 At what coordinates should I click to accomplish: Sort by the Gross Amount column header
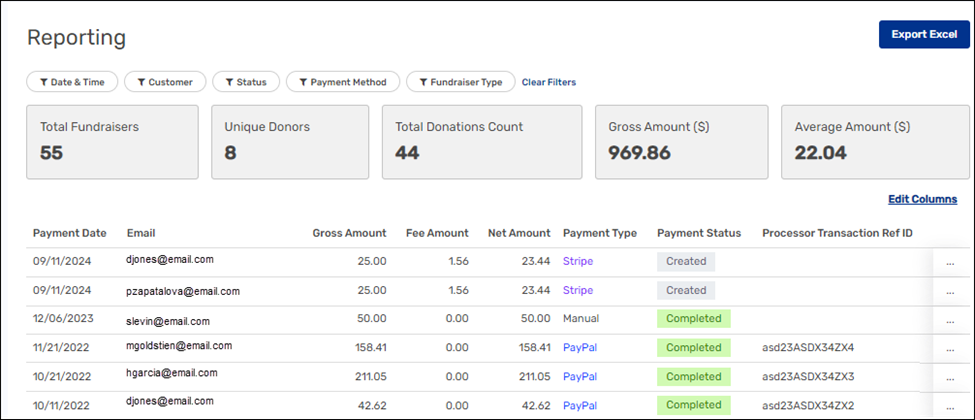[349, 233]
